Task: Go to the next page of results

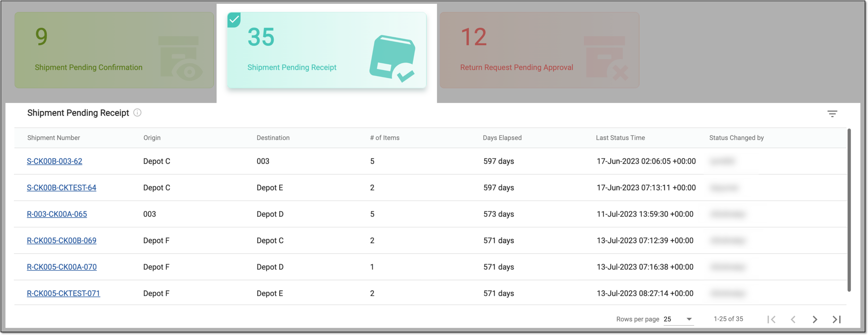Action: click(815, 319)
